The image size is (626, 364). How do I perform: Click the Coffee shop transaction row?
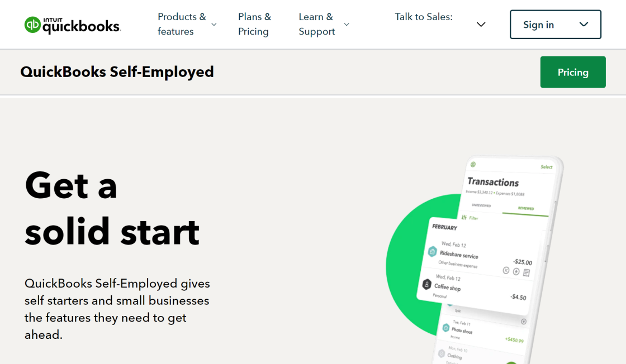(475, 290)
